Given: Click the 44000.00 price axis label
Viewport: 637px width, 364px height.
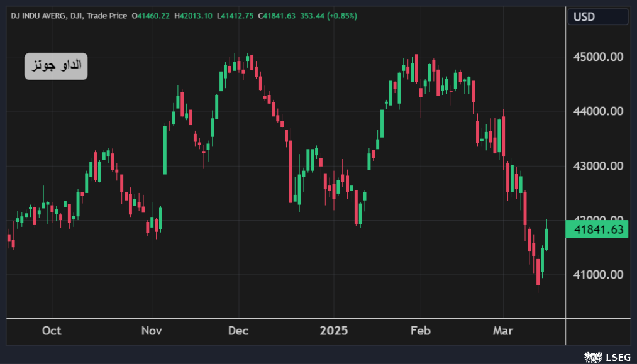Looking at the screenshot, I should [x=598, y=111].
